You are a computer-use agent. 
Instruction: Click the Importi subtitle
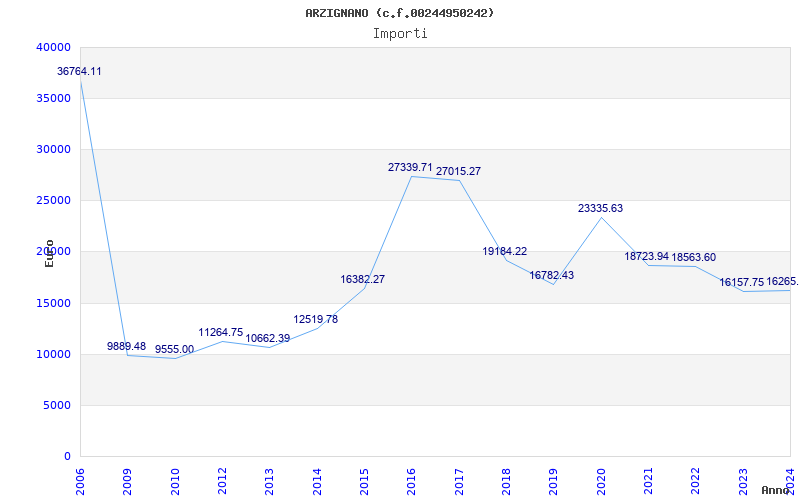[x=400, y=34]
